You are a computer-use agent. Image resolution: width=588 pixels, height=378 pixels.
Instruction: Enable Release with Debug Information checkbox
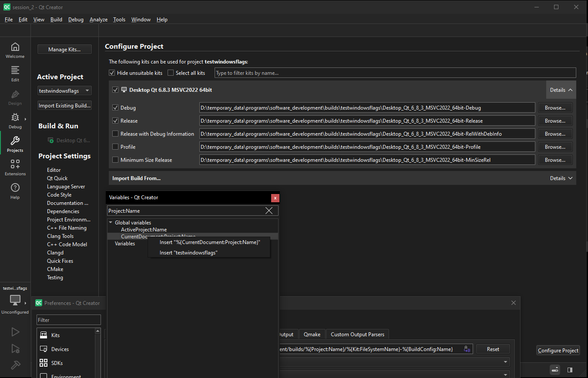click(x=115, y=134)
